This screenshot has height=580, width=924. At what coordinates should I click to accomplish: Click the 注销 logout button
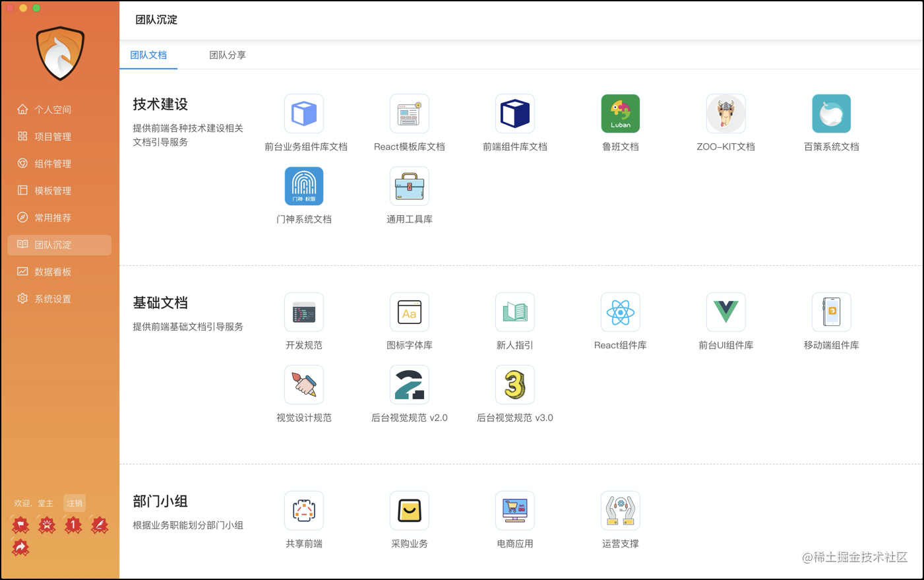(75, 503)
